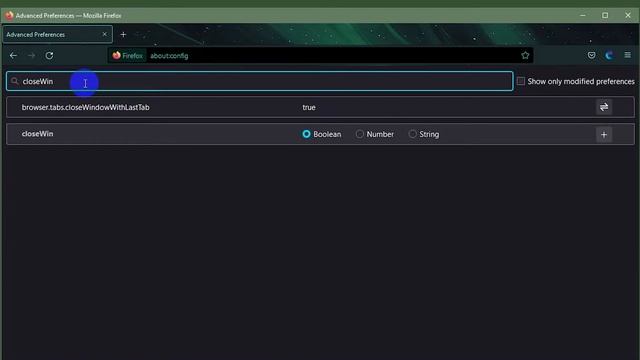This screenshot has height=360, width=640.
Task: Select the Boolean radio button
Action: [306, 134]
